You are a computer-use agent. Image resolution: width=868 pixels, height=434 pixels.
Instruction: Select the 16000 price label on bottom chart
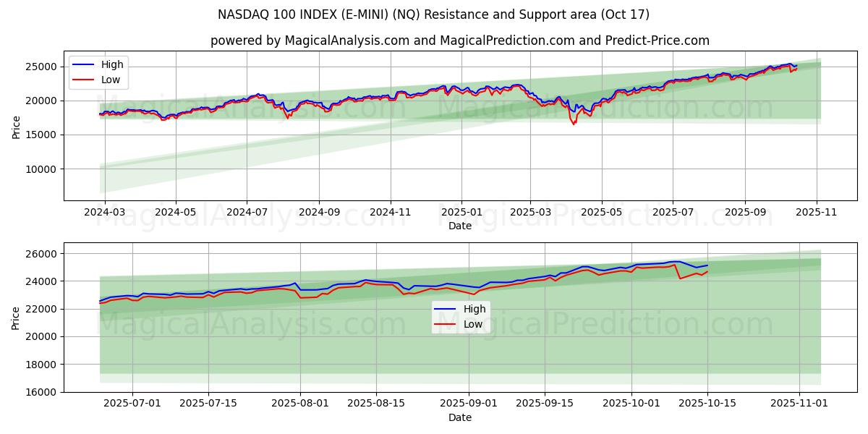pyautogui.click(x=42, y=392)
